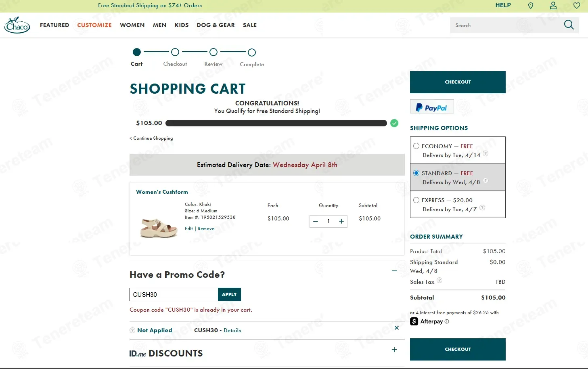
Task: Click the bottom Checkout button
Action: click(458, 349)
